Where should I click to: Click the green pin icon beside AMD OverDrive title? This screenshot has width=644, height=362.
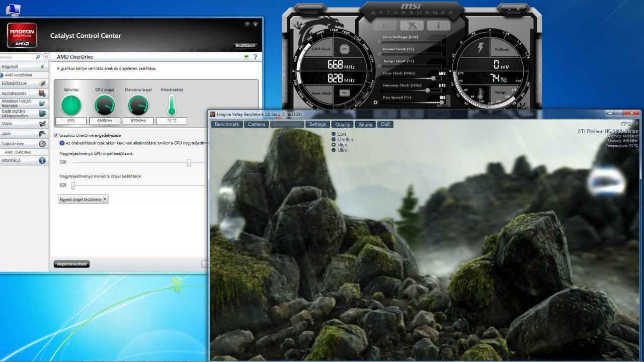pyautogui.click(x=246, y=57)
